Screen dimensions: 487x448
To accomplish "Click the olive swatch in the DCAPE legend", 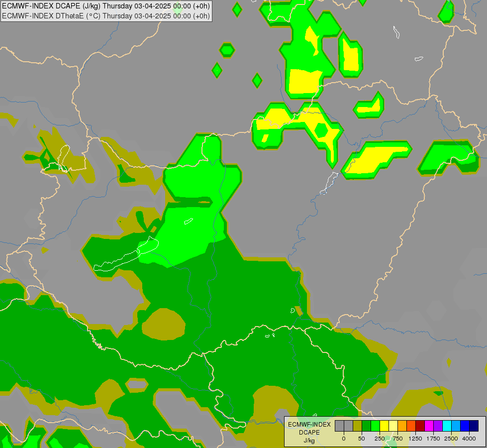I will (358, 426).
